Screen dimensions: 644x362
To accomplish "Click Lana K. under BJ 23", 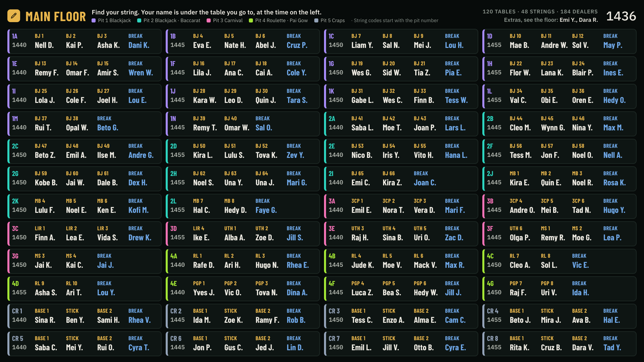I will 552,73.
